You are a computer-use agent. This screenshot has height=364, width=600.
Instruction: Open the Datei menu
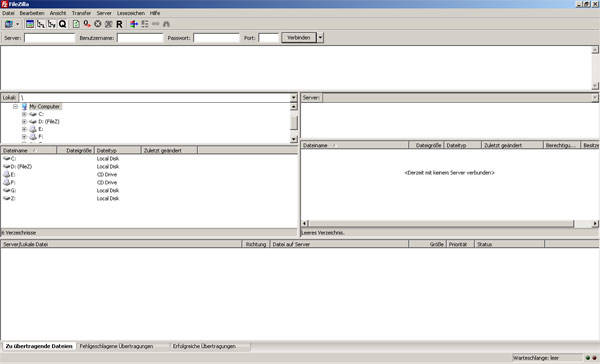(8, 13)
